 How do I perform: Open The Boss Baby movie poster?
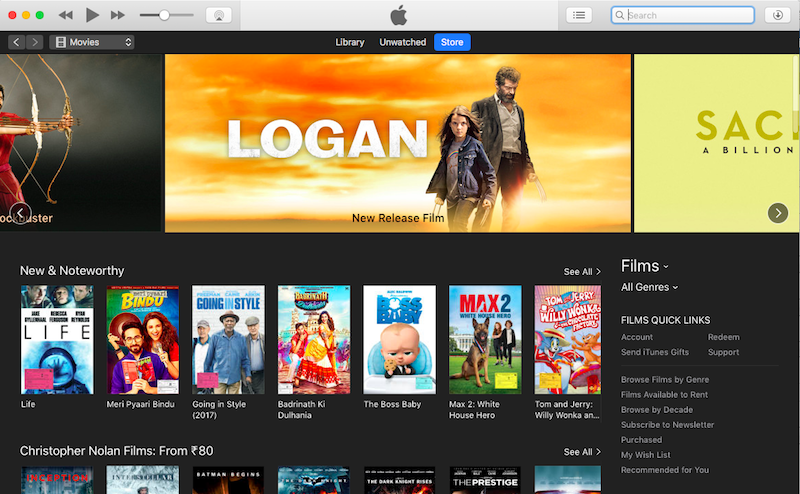coord(399,339)
